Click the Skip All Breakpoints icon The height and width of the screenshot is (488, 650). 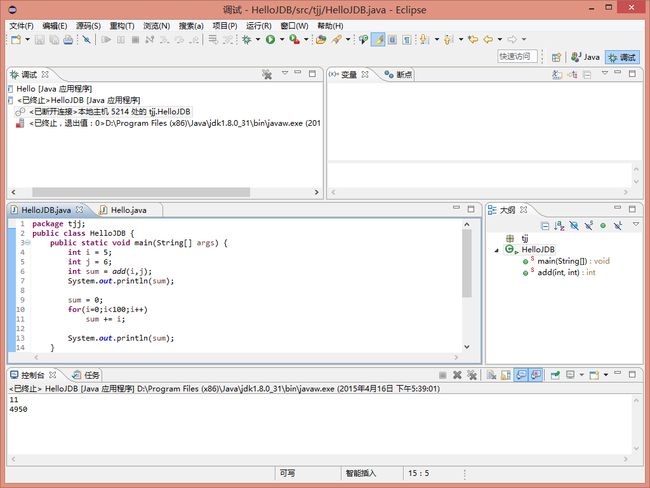87,39
